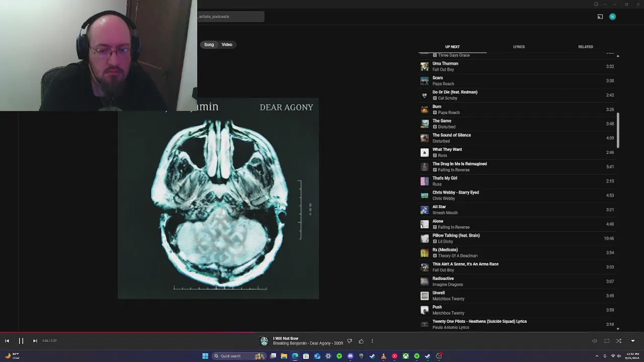
Task: Collapse the player page with down arrow
Action: pos(633,341)
